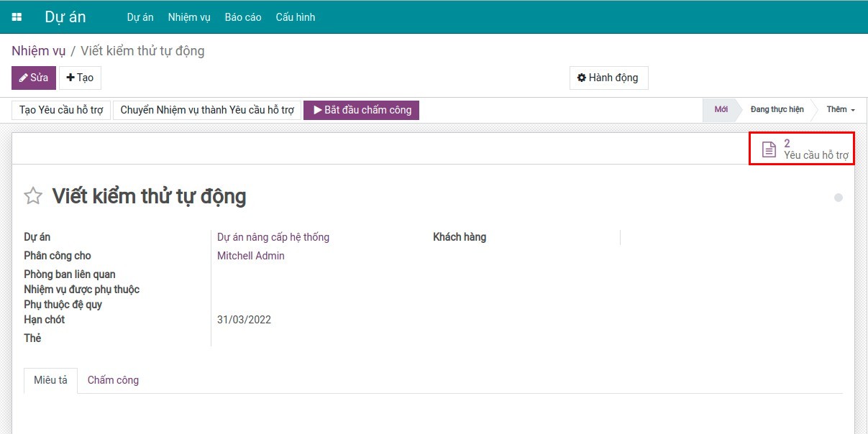Start timesheet with Bắt đầu chấm công
Viewport: 868px width, 434px height.
(361, 110)
